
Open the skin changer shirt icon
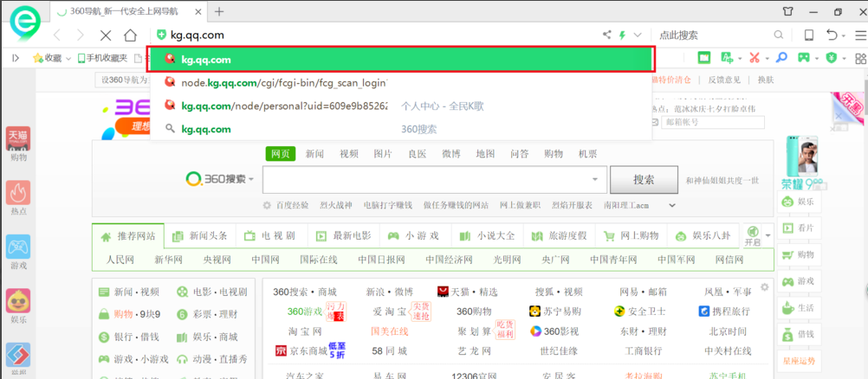click(787, 11)
